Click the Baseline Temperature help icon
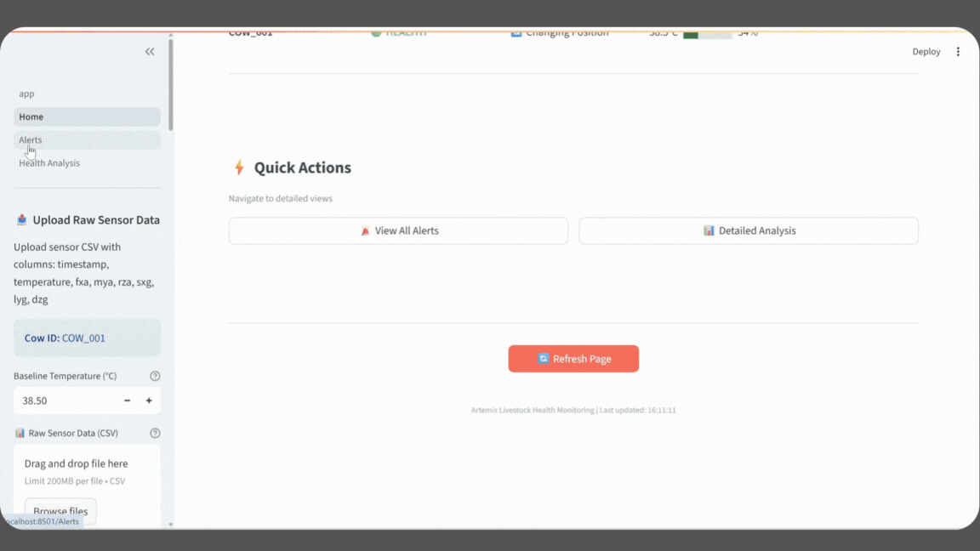 [155, 376]
